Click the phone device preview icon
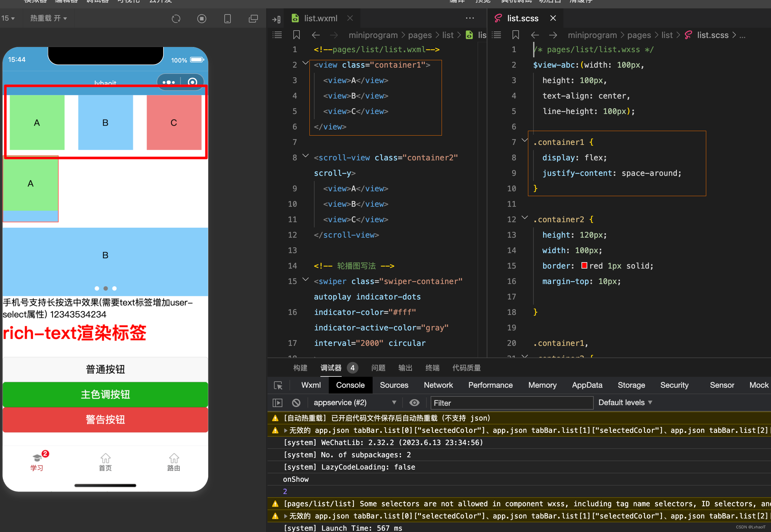771x532 pixels. [228, 19]
